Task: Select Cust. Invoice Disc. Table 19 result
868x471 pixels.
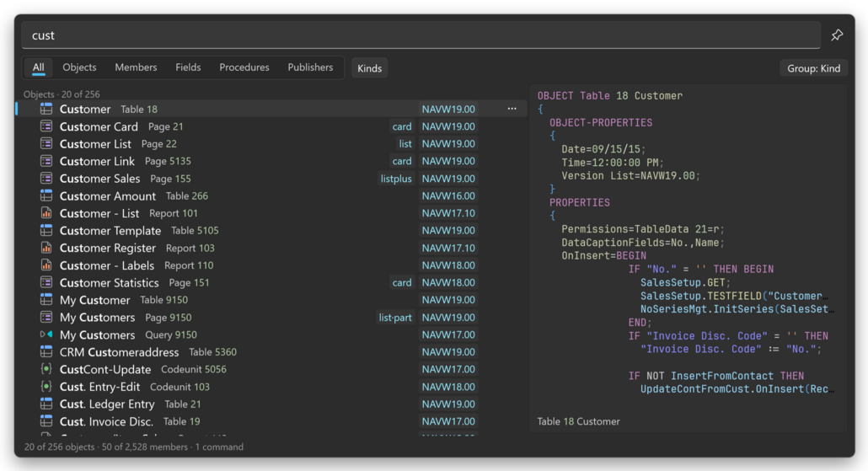Action: tap(271, 420)
